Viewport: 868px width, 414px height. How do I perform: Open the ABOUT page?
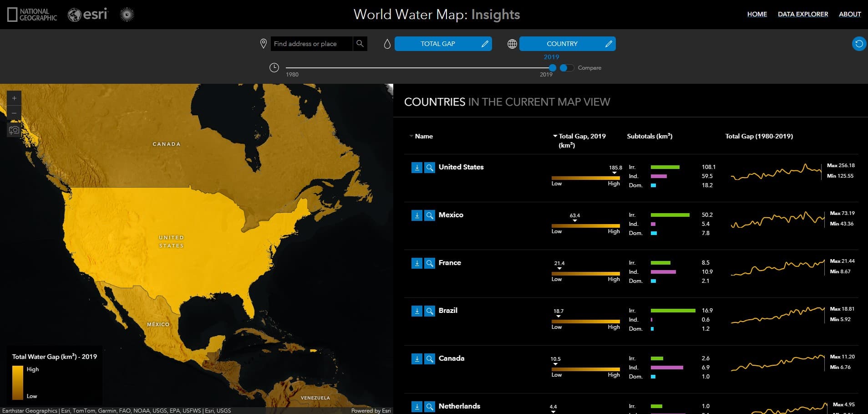849,14
